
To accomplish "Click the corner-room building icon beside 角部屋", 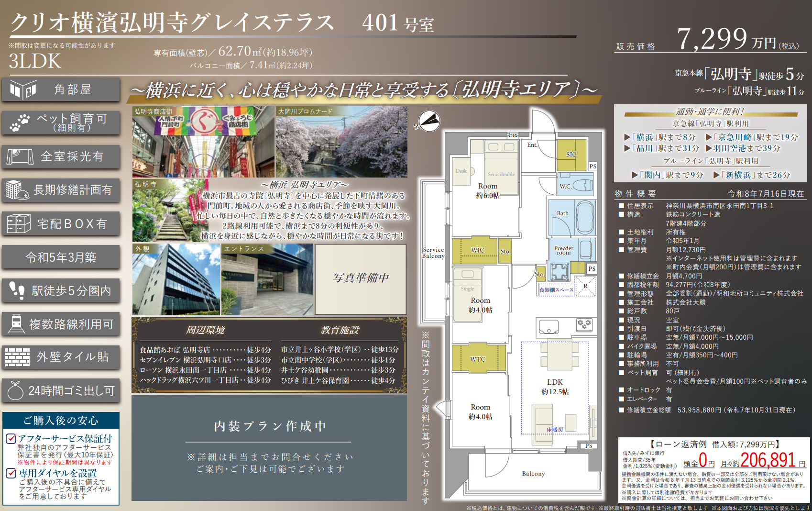I will coord(23,90).
